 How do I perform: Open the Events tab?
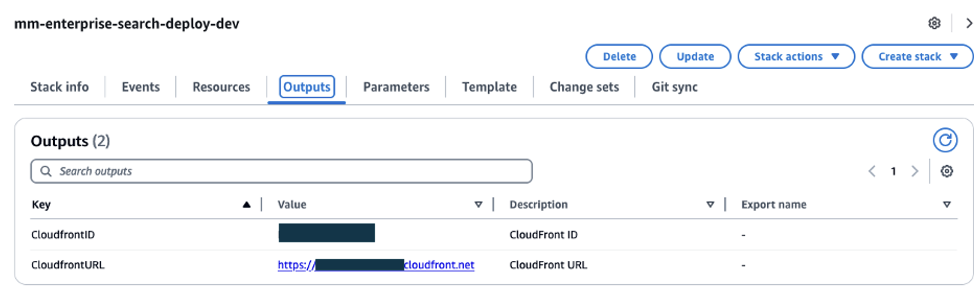[141, 87]
